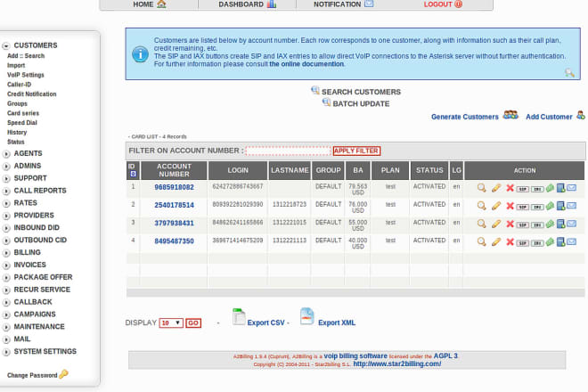Image resolution: width=588 pixels, height=392 pixels.
Task: Delete account 9685918082 with red X
Action: 510,188
